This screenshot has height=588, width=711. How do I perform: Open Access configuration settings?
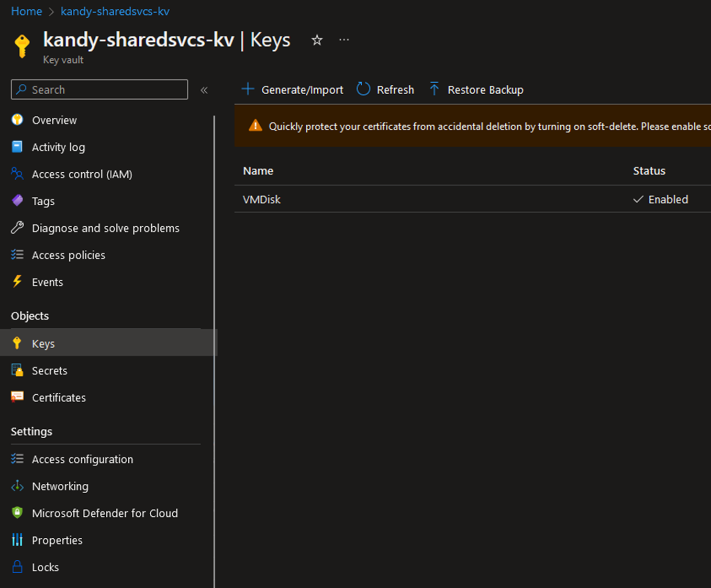(x=82, y=459)
